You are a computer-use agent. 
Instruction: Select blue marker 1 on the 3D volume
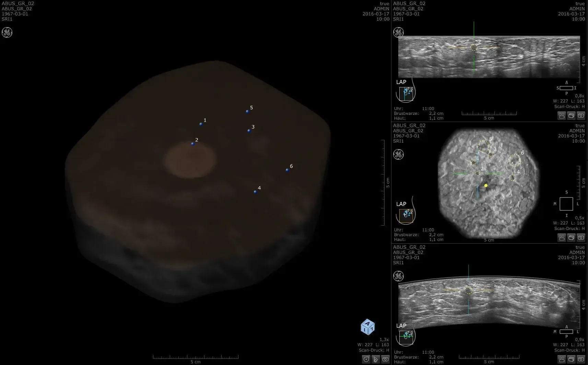[x=201, y=124]
